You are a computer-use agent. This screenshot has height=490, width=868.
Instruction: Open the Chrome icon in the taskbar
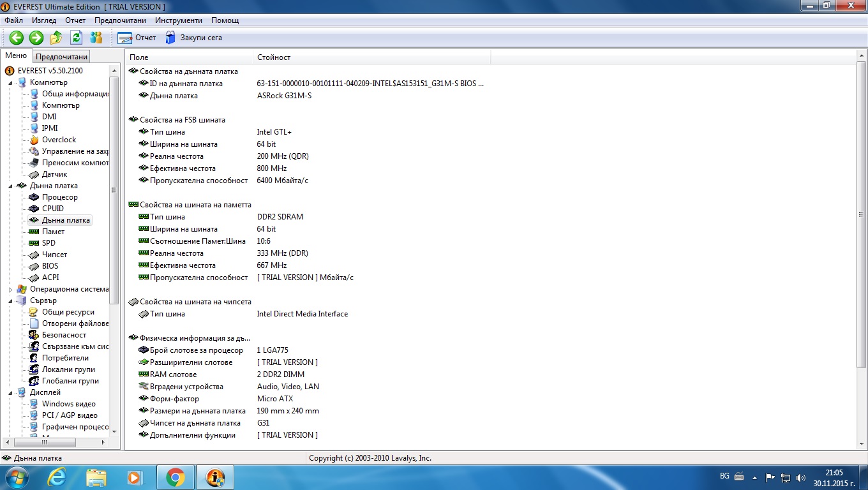(x=175, y=477)
